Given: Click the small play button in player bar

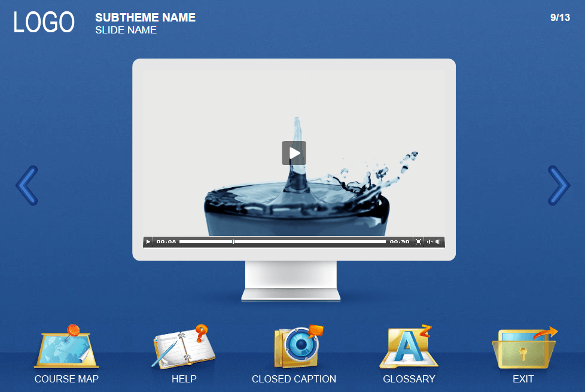Looking at the screenshot, I should (x=148, y=242).
